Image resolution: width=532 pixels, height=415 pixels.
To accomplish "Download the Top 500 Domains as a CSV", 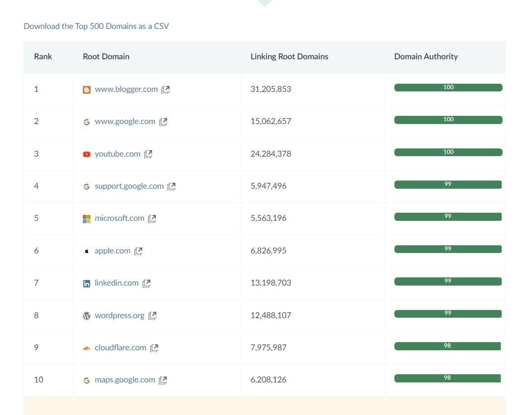I will tap(96, 26).
